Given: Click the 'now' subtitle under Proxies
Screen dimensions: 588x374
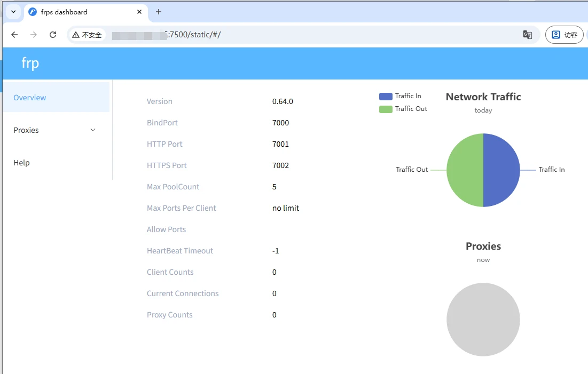Looking at the screenshot, I should pyautogui.click(x=483, y=260).
